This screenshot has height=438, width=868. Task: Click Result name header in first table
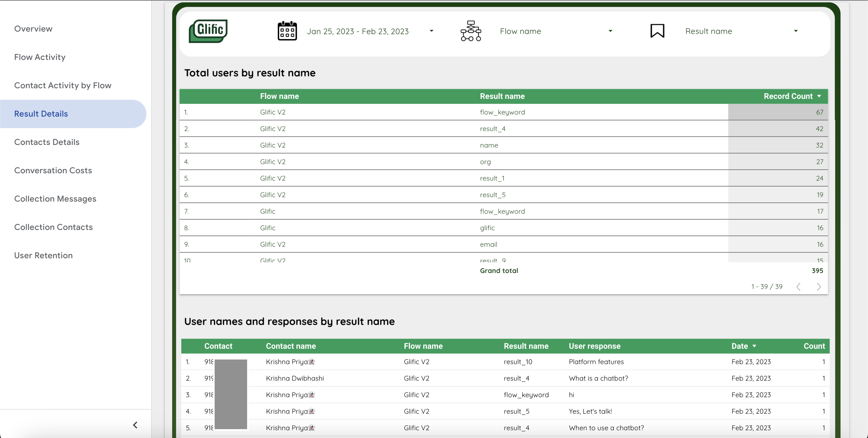click(502, 96)
